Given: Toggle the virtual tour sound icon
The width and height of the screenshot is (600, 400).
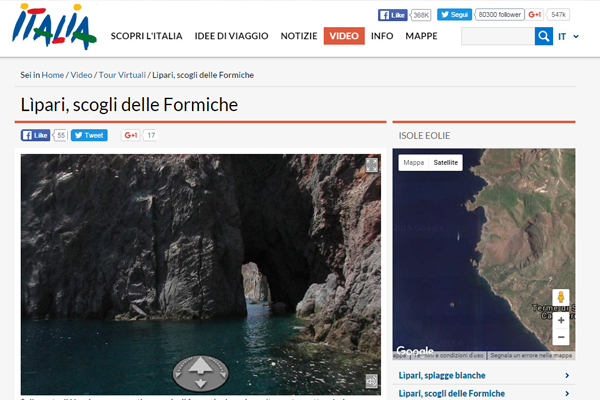Looking at the screenshot, I should pos(372,381).
